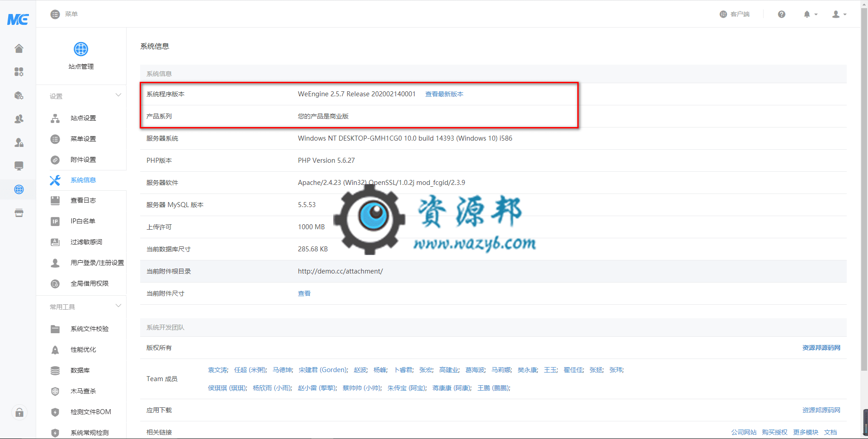
Task: Click the 用户登录/注册设置 person icon
Action: pyautogui.click(x=55, y=263)
